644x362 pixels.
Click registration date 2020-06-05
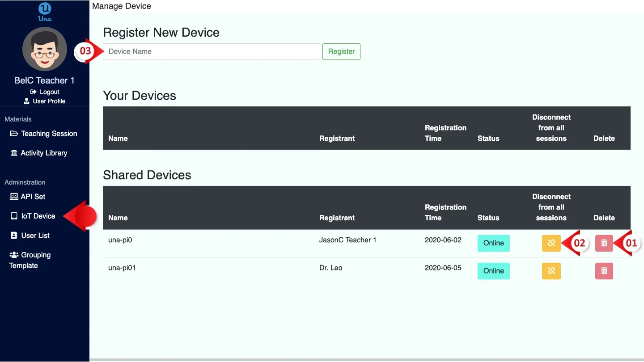443,268
